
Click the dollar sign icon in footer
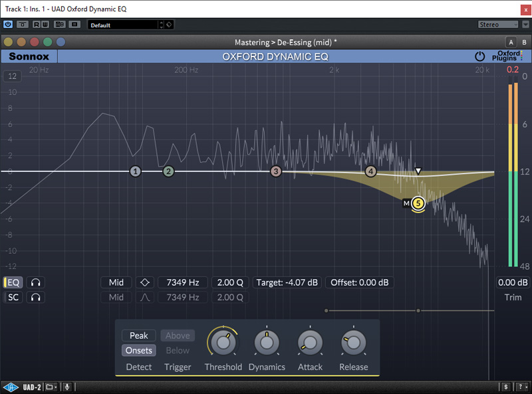pyautogui.click(x=506, y=387)
